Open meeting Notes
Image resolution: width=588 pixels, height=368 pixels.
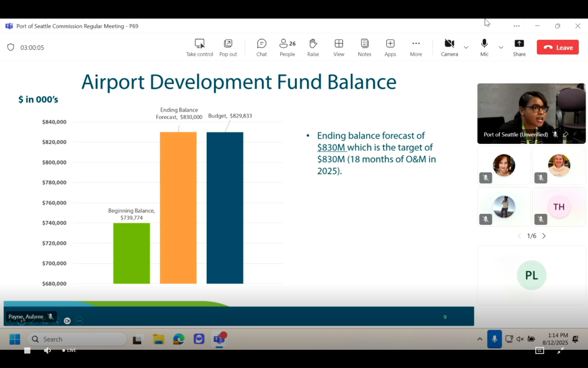364,47
